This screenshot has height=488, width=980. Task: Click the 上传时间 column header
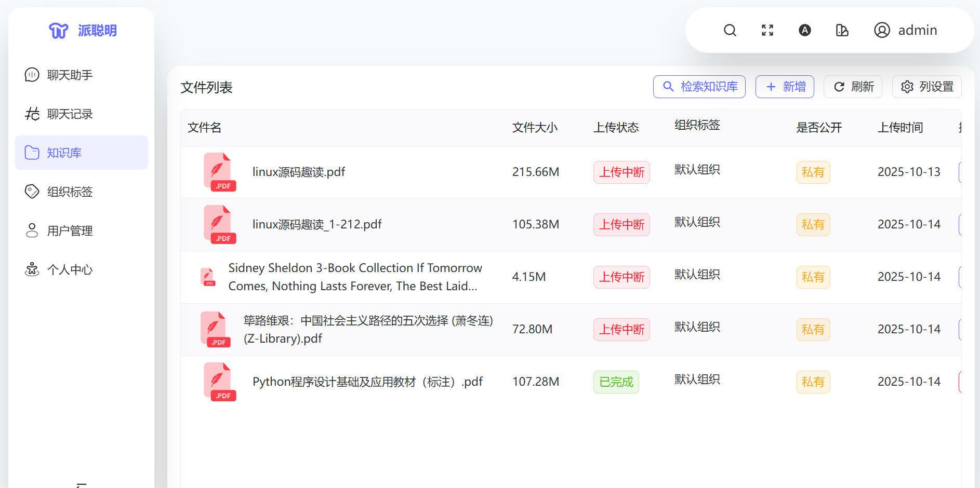point(900,128)
